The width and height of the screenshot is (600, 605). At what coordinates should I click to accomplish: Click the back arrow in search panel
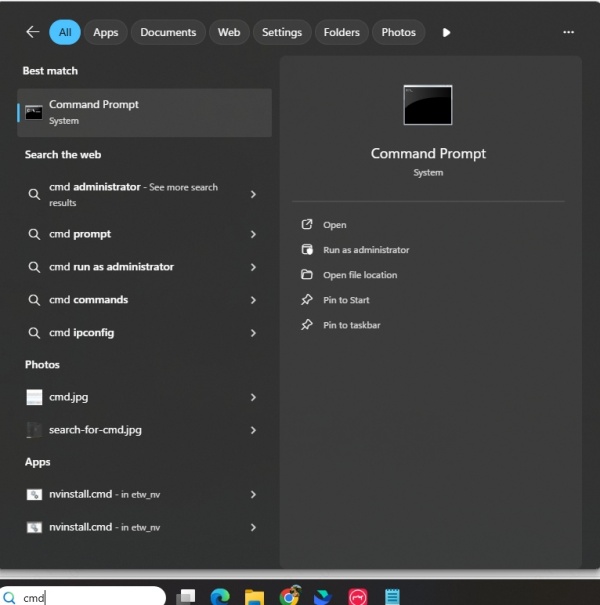[x=32, y=32]
